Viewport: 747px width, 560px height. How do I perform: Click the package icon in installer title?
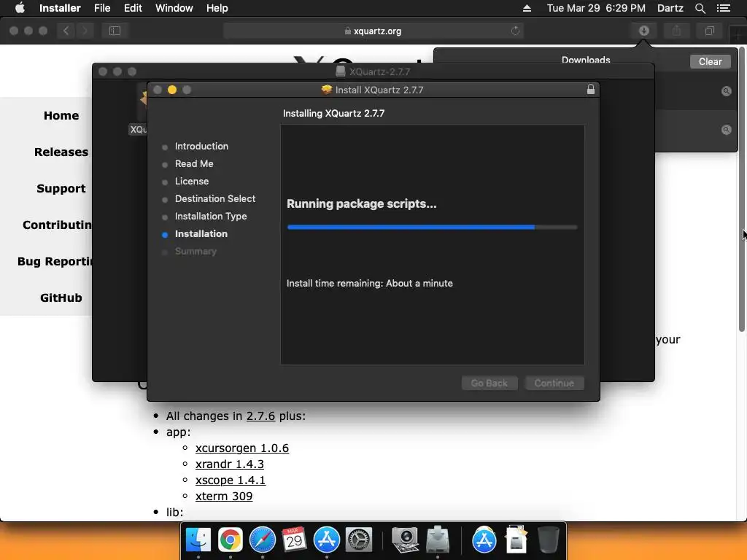click(326, 90)
